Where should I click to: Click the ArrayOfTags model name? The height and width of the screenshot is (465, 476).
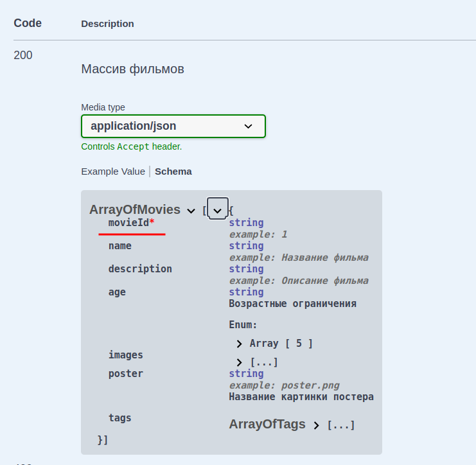(267, 425)
